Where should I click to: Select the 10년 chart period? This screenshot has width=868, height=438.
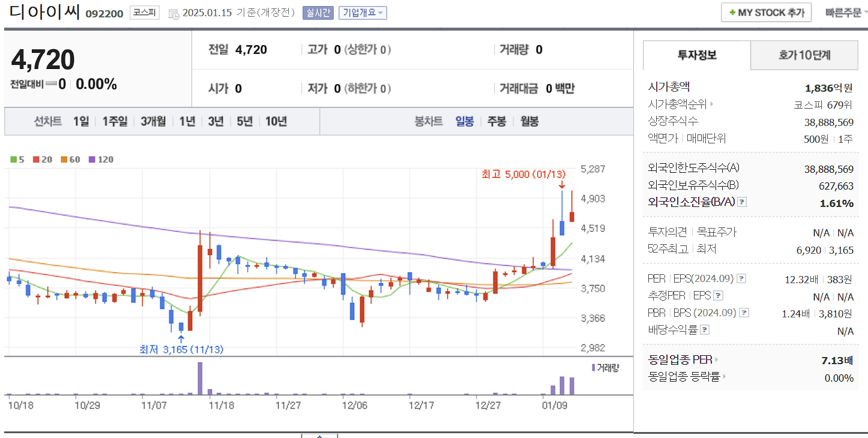pos(275,121)
